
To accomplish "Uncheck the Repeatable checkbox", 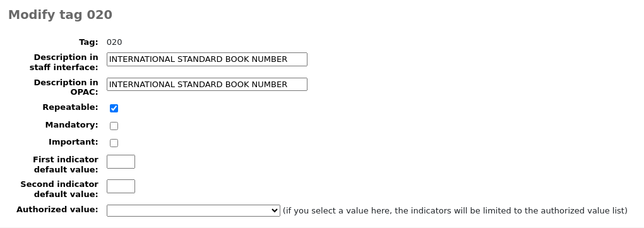I will point(114,109).
